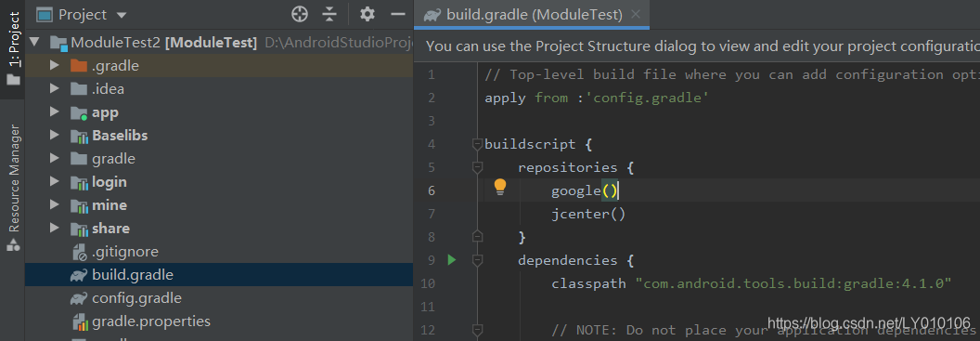Click the build.gradle elephant icon in tree
This screenshot has height=341, width=980.
coord(79,275)
